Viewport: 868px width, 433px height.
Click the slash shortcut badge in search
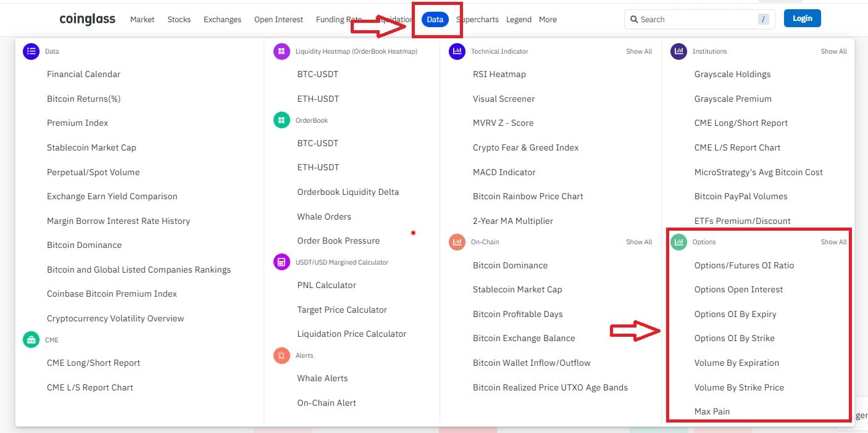click(764, 20)
